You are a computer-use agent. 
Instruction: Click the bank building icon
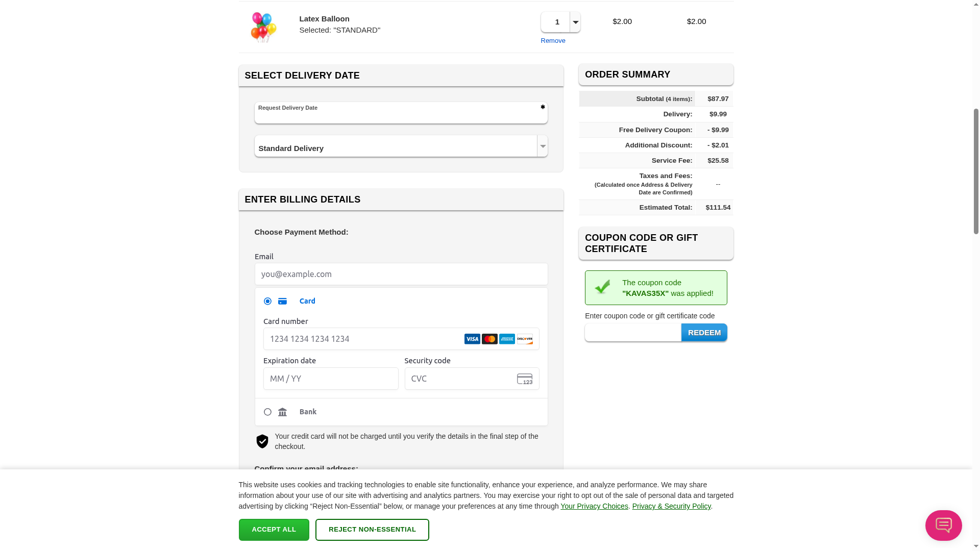click(282, 412)
